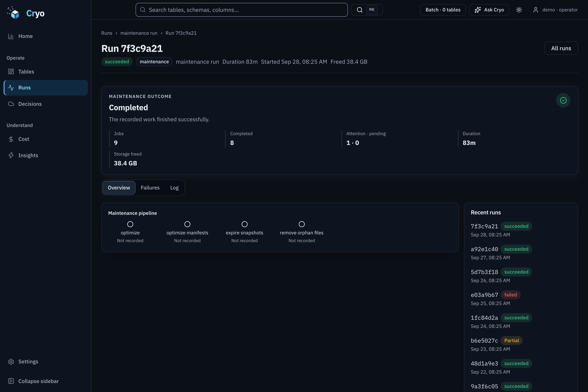The width and height of the screenshot is (588, 392).
Task: Open recent run 5d7b3f18
Action: (x=484, y=272)
